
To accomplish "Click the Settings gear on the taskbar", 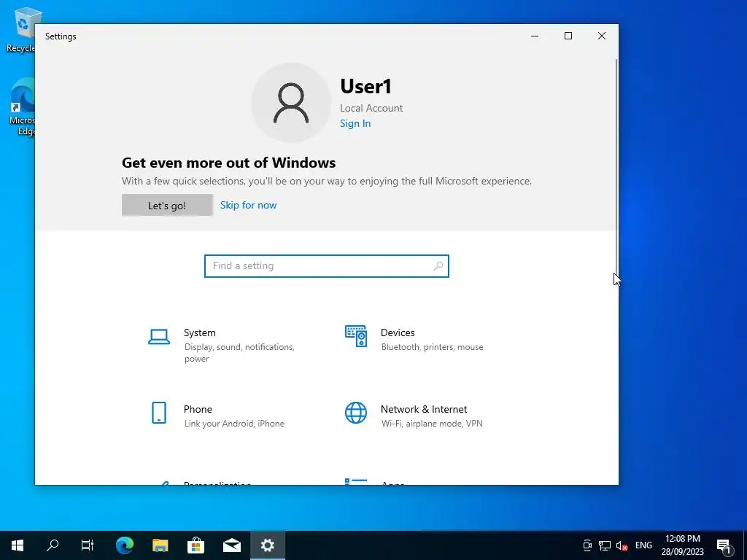I will click(x=268, y=545).
